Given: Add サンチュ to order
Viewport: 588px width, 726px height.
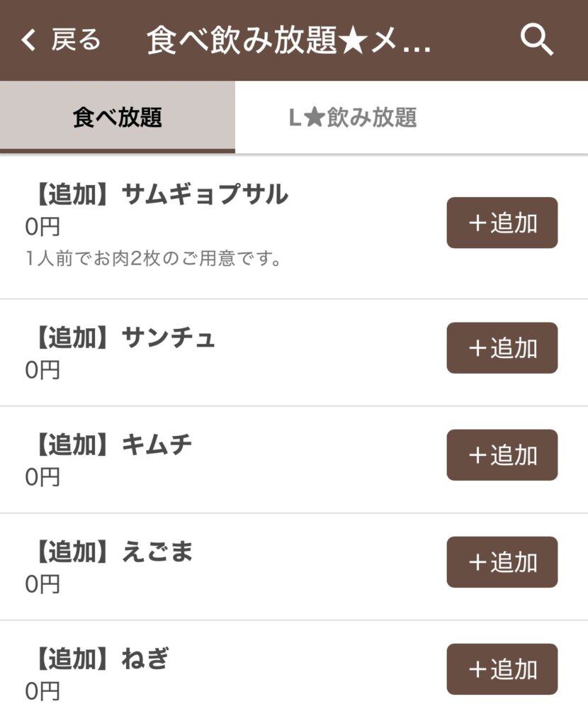Looking at the screenshot, I should (502, 348).
